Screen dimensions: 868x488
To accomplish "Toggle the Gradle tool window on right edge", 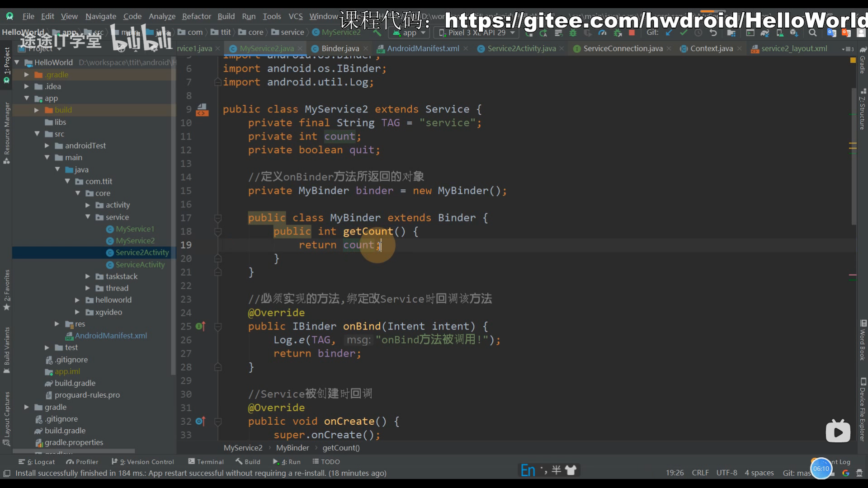I will (863, 61).
